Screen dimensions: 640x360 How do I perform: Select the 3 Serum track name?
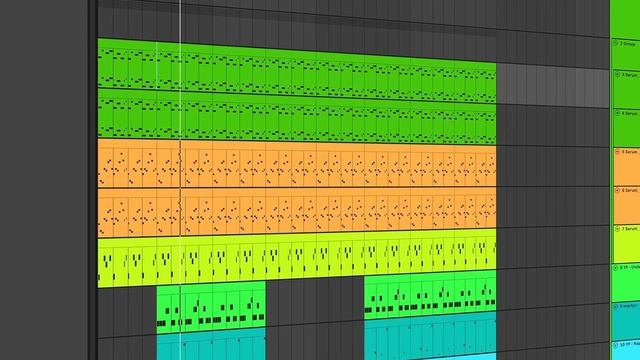pyautogui.click(x=630, y=75)
